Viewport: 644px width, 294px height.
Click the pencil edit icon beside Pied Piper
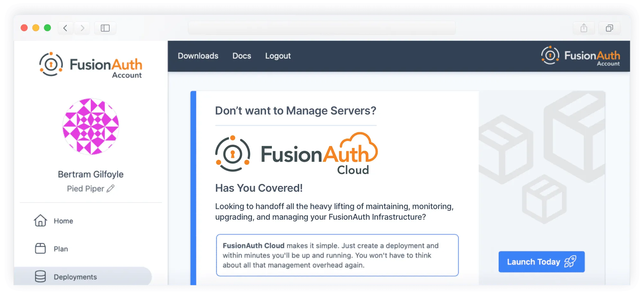pyautogui.click(x=111, y=188)
